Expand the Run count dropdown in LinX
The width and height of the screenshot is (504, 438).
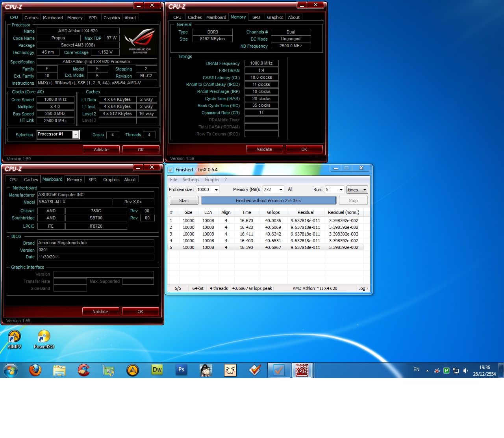341,190
